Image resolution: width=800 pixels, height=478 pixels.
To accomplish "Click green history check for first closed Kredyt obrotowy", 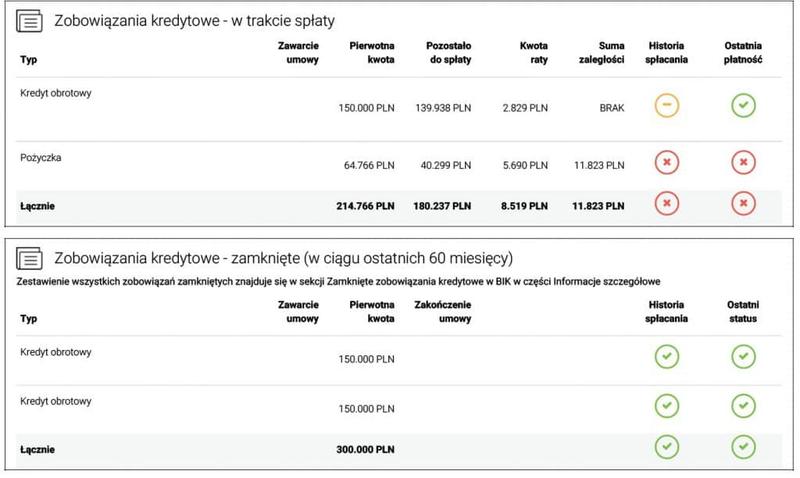I will pos(666,356).
